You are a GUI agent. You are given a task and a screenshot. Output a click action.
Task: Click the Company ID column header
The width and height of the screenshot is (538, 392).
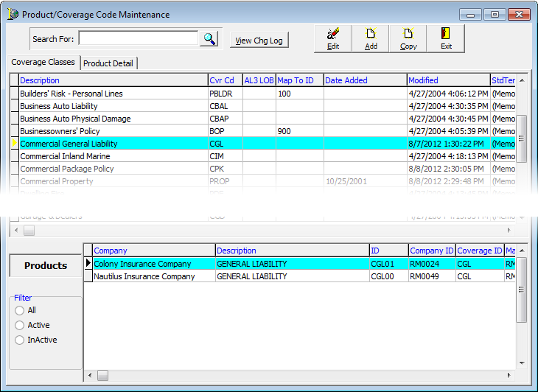(432, 251)
